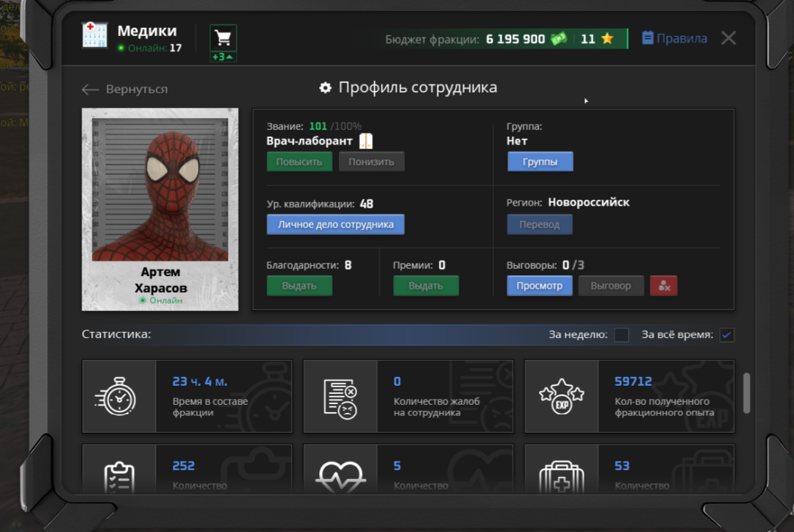This screenshot has width=794, height=532.
Task: Open the Правила rules link
Action: click(674, 38)
